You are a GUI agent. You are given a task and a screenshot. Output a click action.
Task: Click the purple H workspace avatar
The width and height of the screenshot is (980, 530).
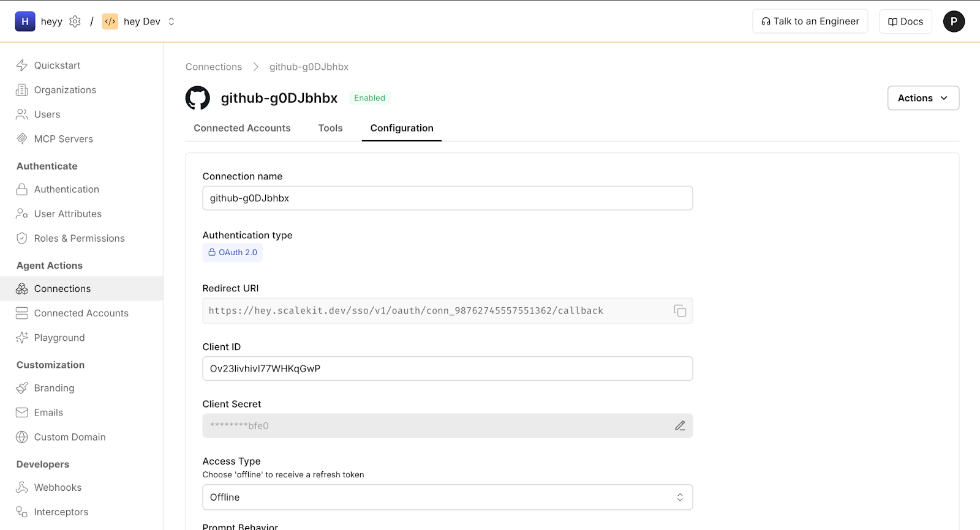click(x=25, y=21)
